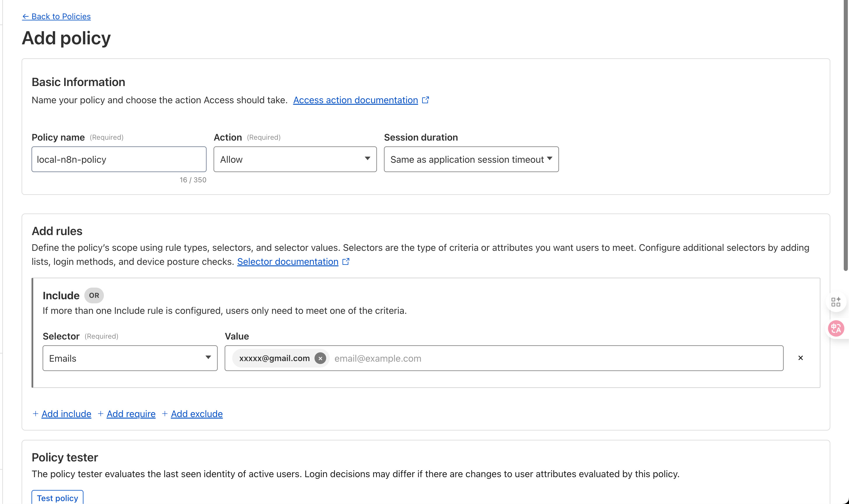849x504 pixels.
Task: Click Add exclude link
Action: click(197, 414)
